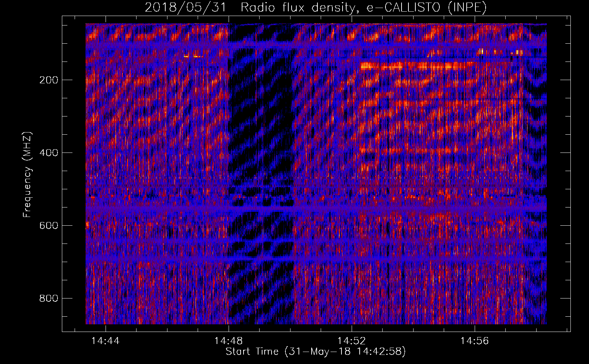Click the 14:48 time tick label
Viewport: 589px width, 364px height.
tap(228, 341)
